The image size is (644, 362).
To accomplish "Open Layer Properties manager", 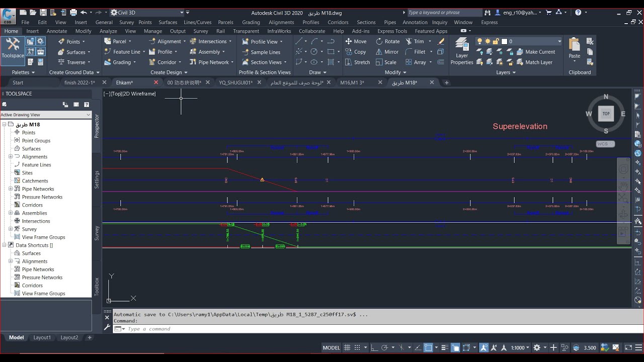I will [462, 52].
